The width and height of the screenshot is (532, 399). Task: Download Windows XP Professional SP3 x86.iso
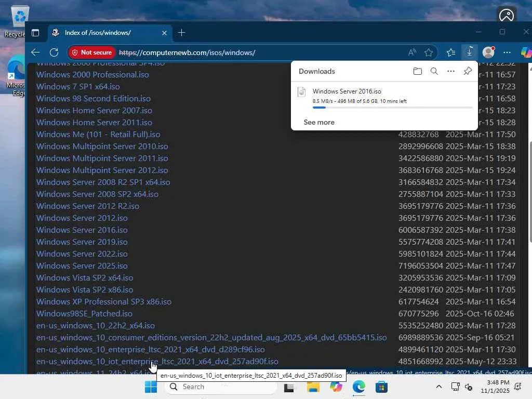coord(104,302)
